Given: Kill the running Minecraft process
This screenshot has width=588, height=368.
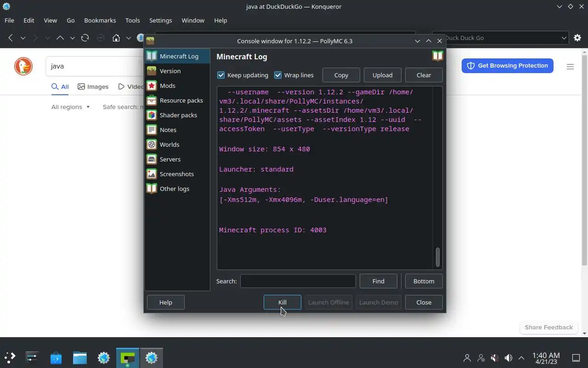Looking at the screenshot, I should (283, 302).
